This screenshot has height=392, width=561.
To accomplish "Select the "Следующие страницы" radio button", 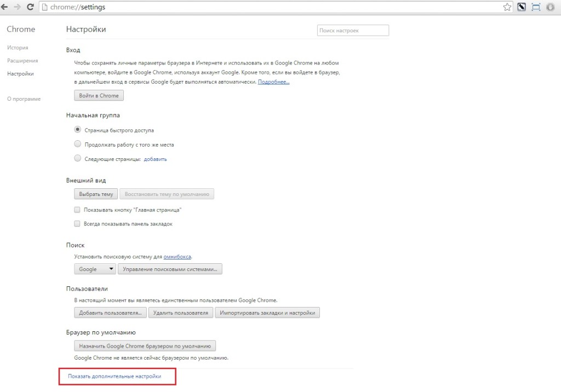I will [x=77, y=159].
